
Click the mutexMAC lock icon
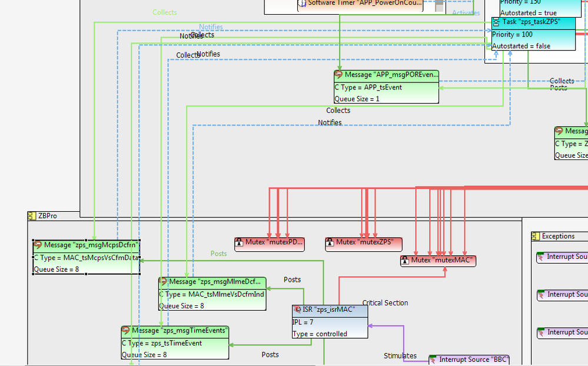point(405,260)
